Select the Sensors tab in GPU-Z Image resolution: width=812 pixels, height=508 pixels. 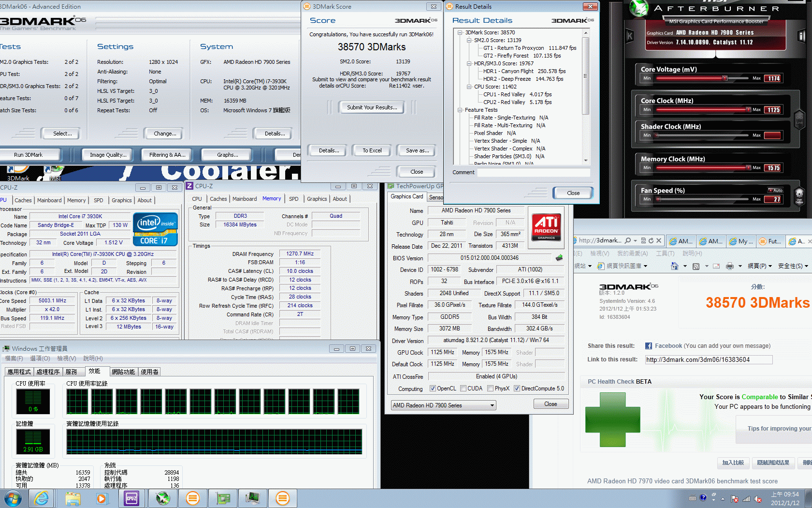(x=435, y=197)
